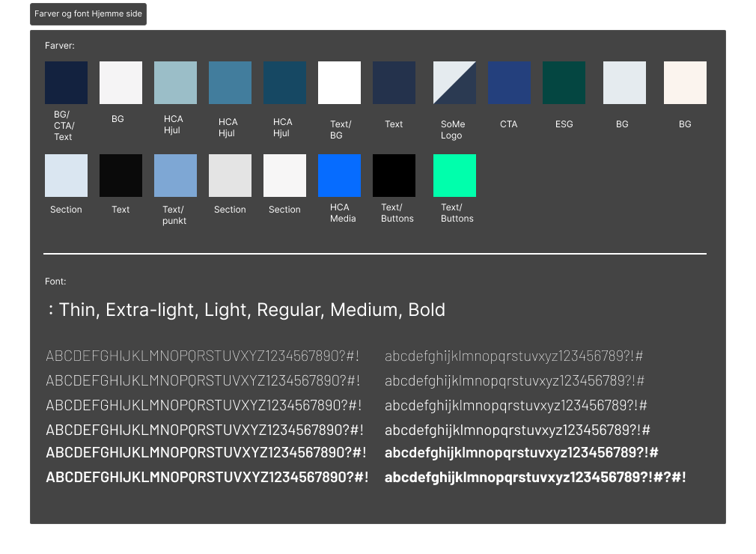The width and height of the screenshot is (756, 554).
Task: Click the 'Text/ punkt' label
Action: 174,215
